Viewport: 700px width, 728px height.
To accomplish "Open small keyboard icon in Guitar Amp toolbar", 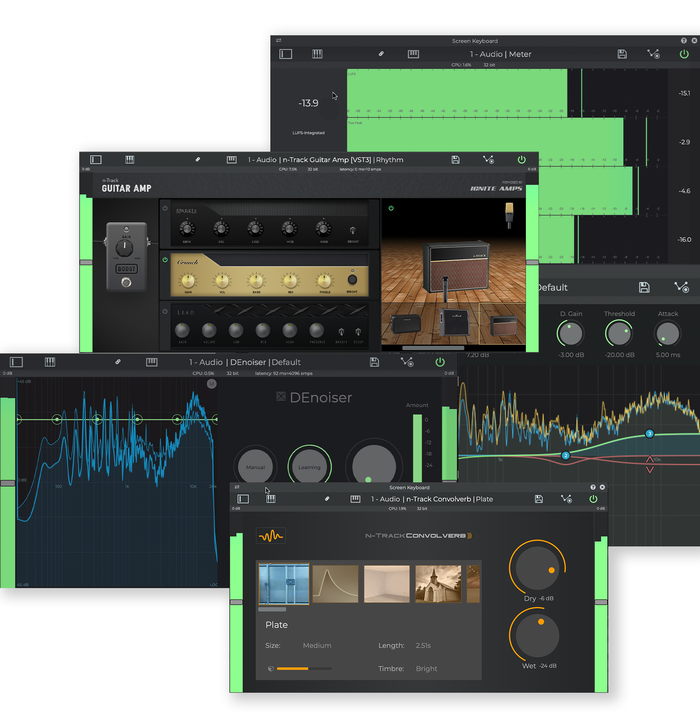I will [x=231, y=160].
